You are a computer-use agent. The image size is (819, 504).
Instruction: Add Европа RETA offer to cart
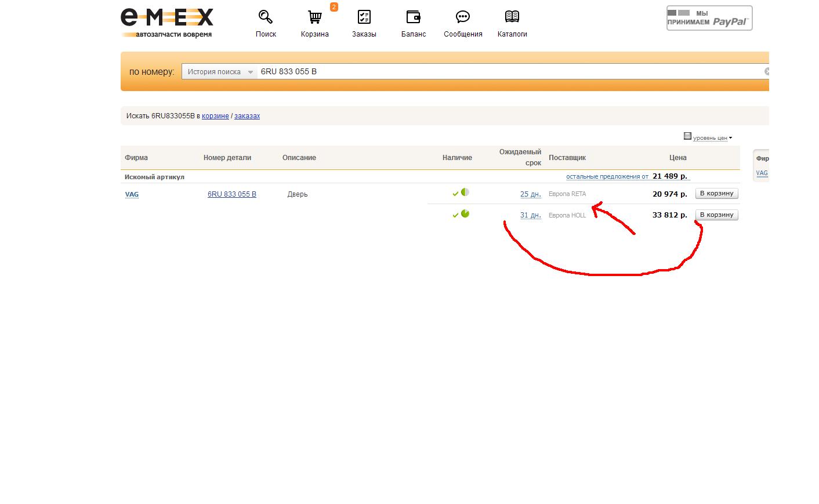tap(716, 194)
